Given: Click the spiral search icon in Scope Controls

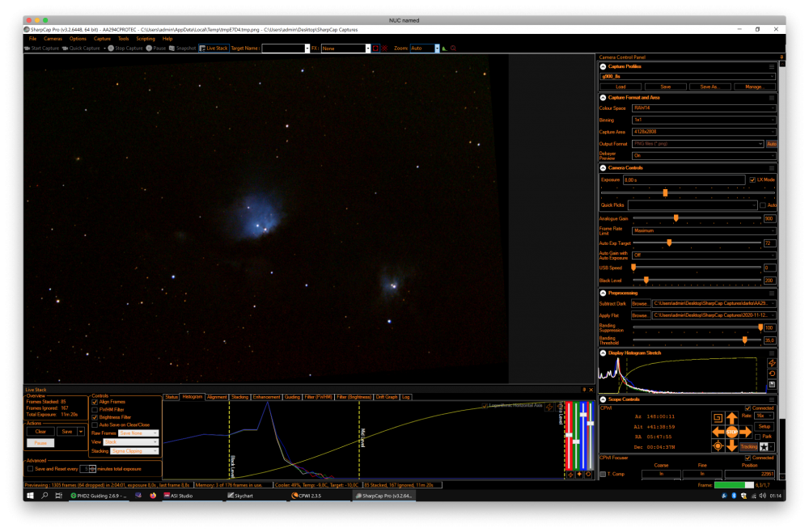Looking at the screenshot, I should coord(718,417).
